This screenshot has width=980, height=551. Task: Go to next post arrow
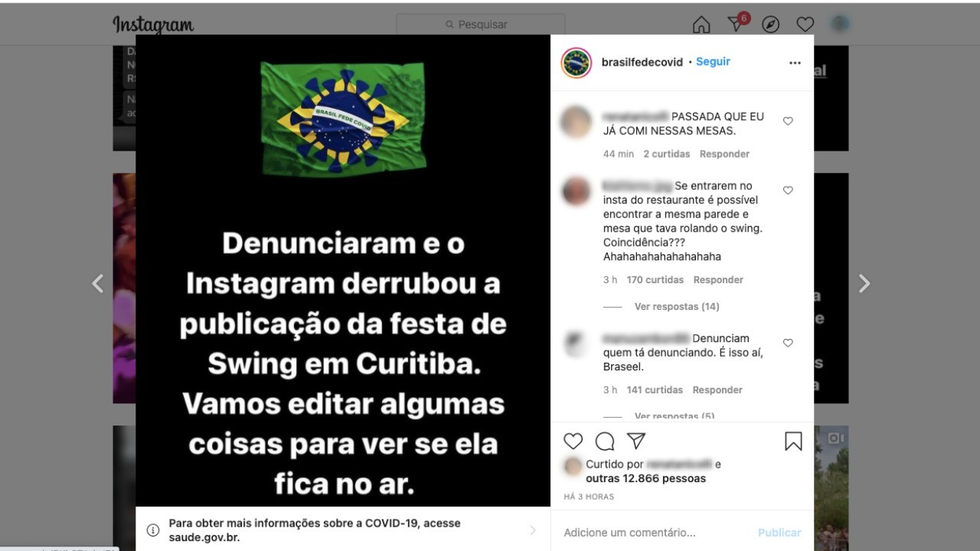point(864,284)
